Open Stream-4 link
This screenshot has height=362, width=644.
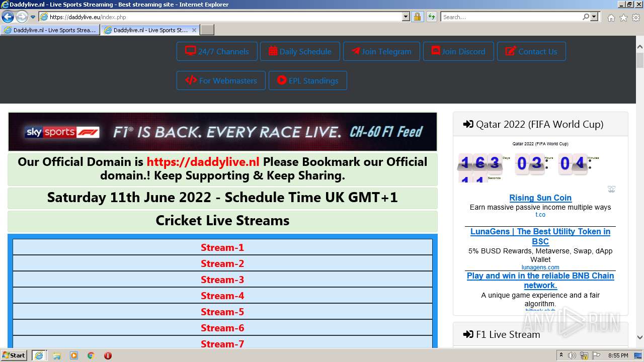(222, 296)
